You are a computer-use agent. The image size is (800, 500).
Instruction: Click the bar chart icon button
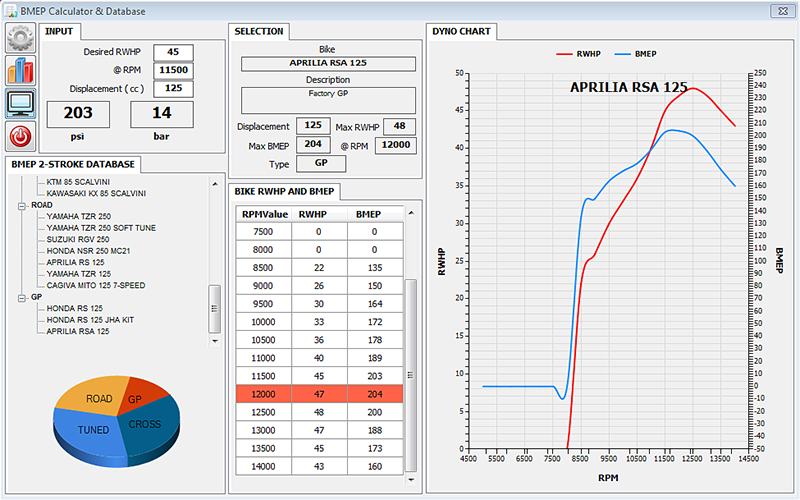coord(20,70)
